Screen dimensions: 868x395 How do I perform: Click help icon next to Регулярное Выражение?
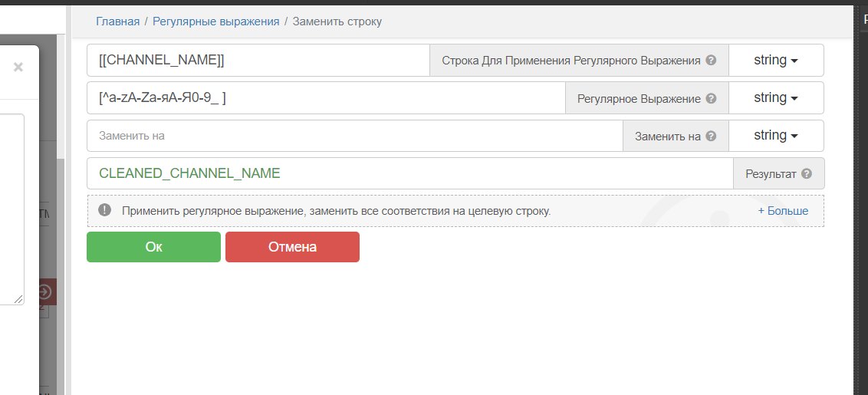(711, 98)
